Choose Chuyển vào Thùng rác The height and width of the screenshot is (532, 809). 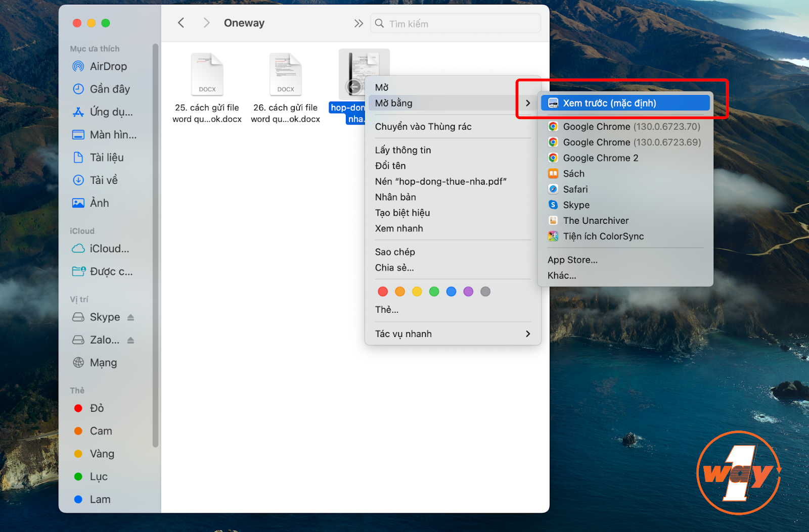[x=453, y=126]
